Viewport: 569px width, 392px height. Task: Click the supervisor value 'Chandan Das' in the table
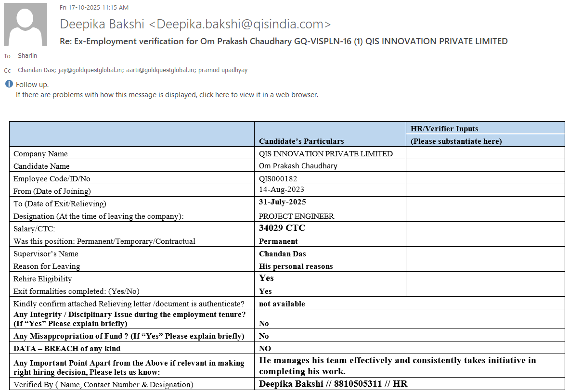tap(282, 254)
